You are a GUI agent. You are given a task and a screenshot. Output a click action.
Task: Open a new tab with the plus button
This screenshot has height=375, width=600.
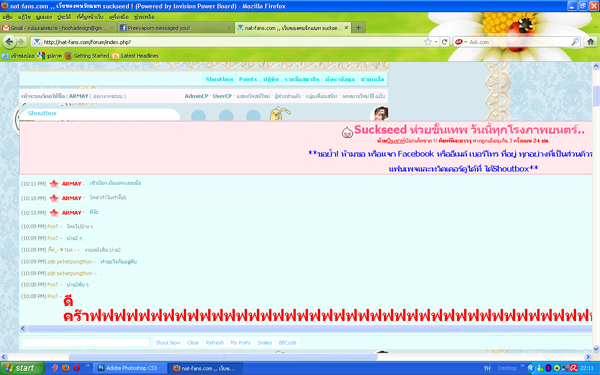(358, 28)
